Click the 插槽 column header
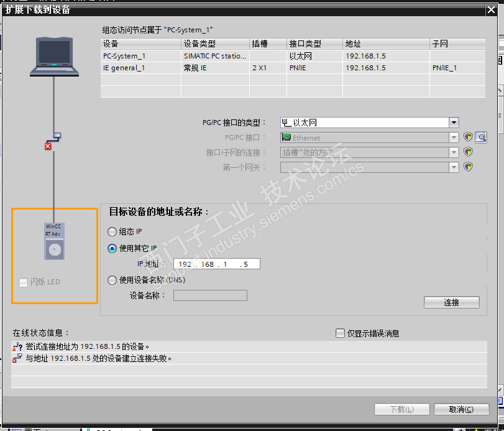504x431 pixels. point(268,44)
